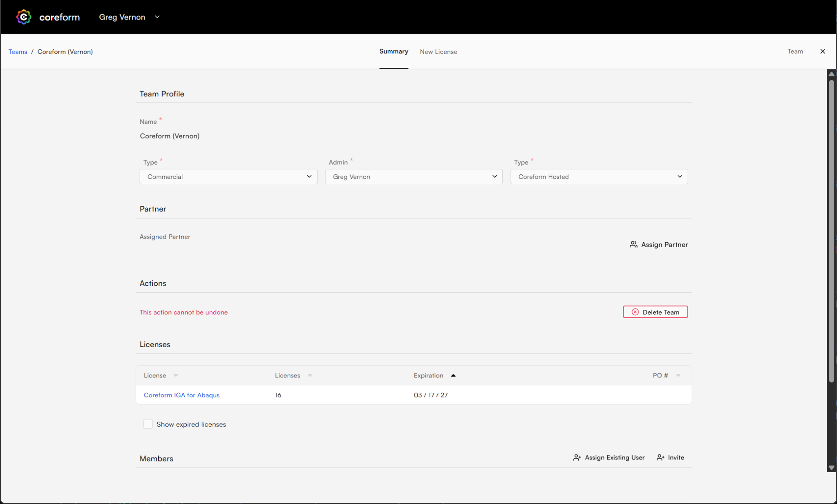
Task: Go back to Teams breadcrumb link
Action: click(18, 51)
